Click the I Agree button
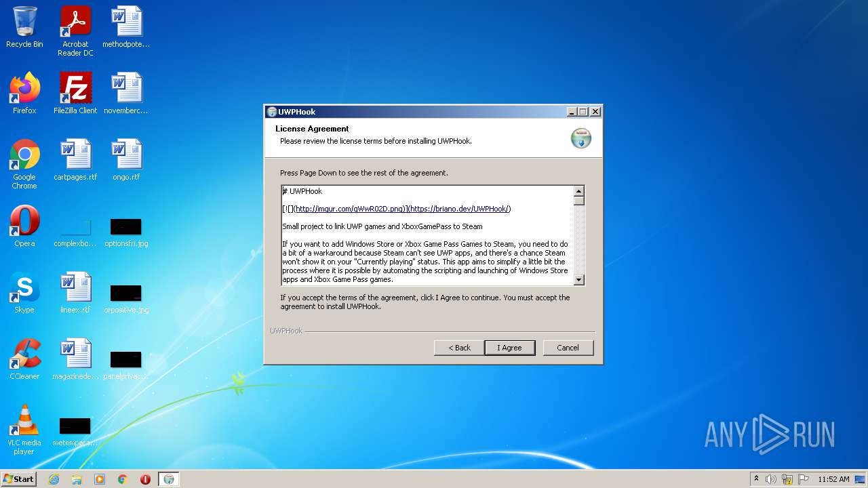This screenshot has height=488, width=868. coord(509,348)
